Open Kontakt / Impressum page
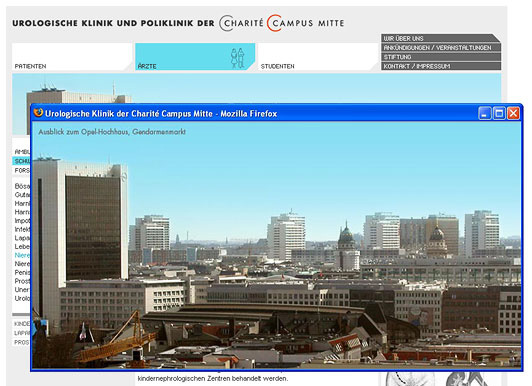Viewport: 532px width, 386px height. pos(440,66)
